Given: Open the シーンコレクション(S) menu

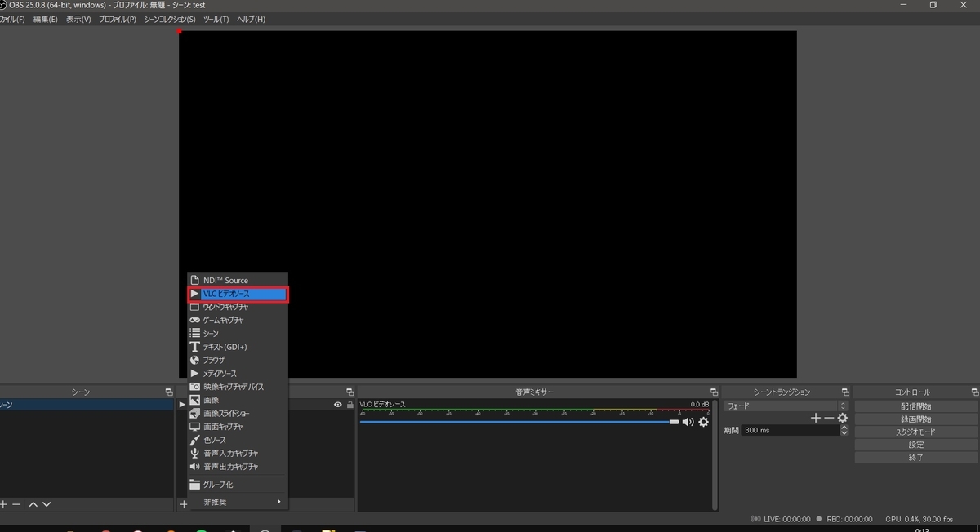Looking at the screenshot, I should click(x=170, y=19).
